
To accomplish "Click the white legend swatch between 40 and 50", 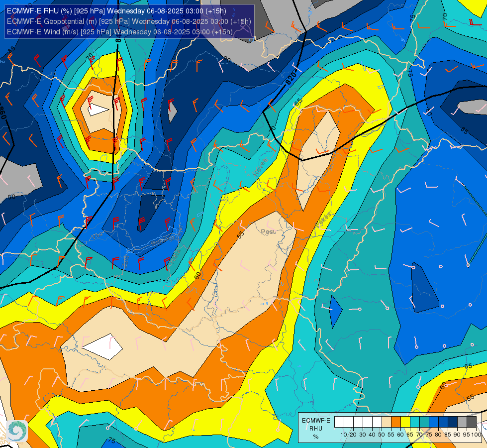I will click(x=377, y=422).
